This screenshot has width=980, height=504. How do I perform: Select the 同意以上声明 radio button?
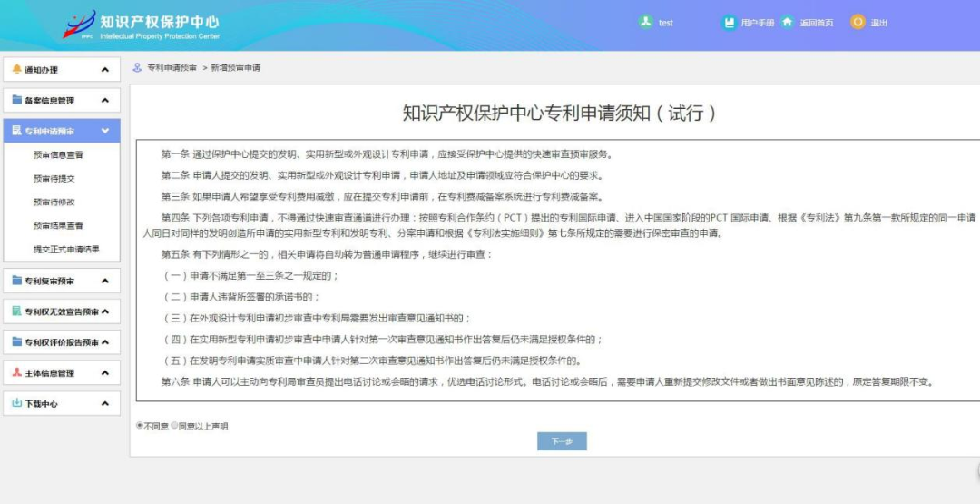[x=174, y=425]
